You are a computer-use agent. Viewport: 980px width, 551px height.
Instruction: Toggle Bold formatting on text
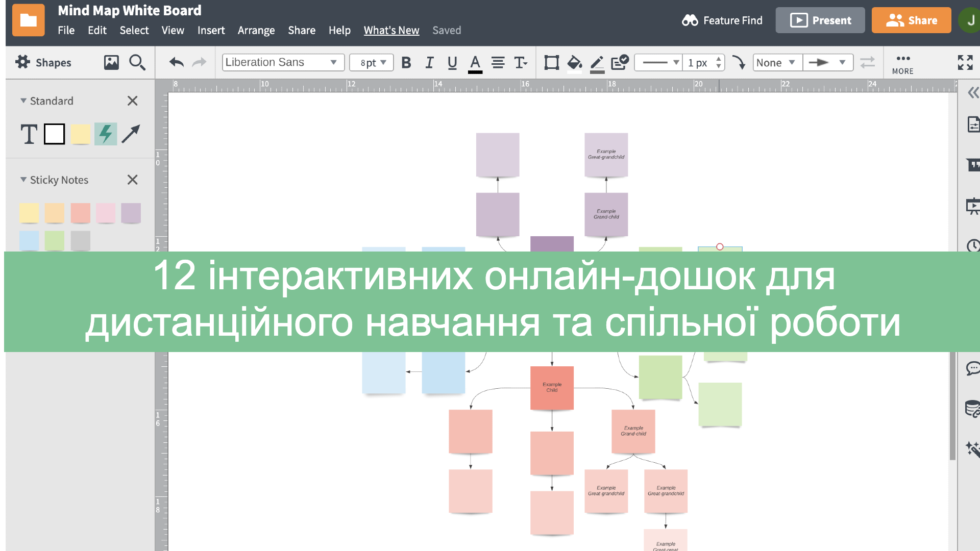point(405,63)
